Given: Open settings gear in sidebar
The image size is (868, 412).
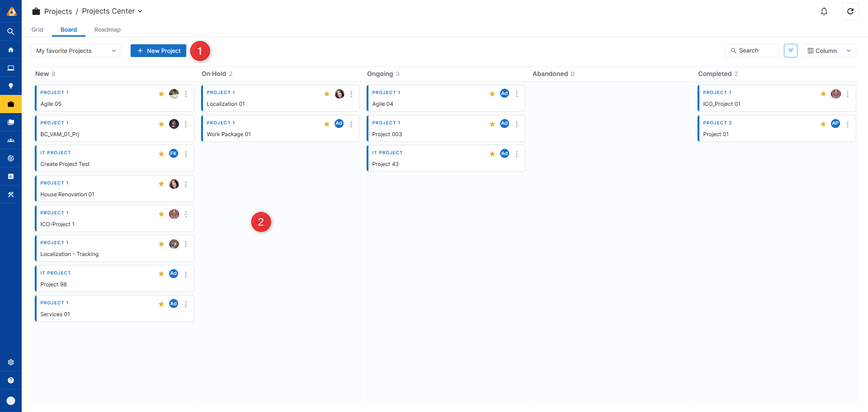Looking at the screenshot, I should pos(11,362).
